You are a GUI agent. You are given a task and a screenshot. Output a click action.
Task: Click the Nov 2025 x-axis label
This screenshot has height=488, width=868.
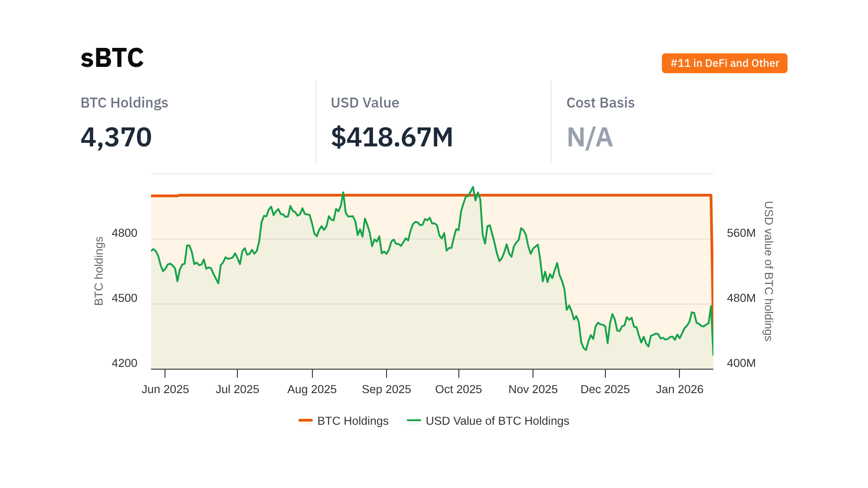(533, 389)
